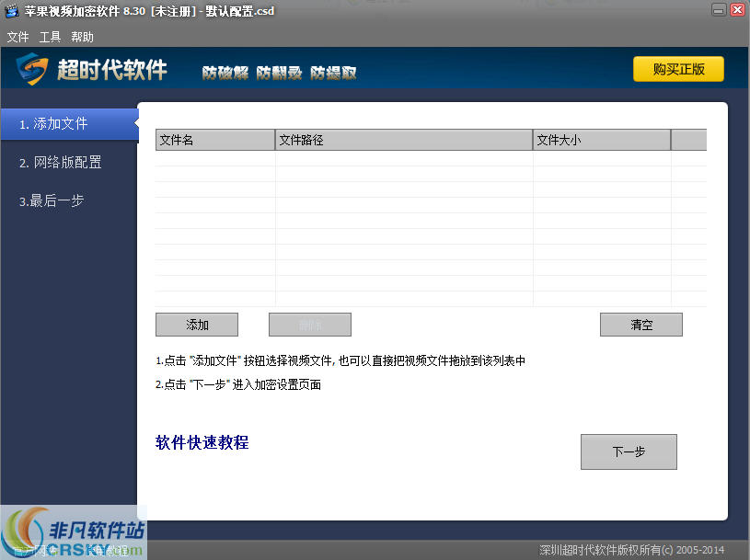
Task: Click the 防破解 防翻录 防提取 slogan
Action: (280, 73)
